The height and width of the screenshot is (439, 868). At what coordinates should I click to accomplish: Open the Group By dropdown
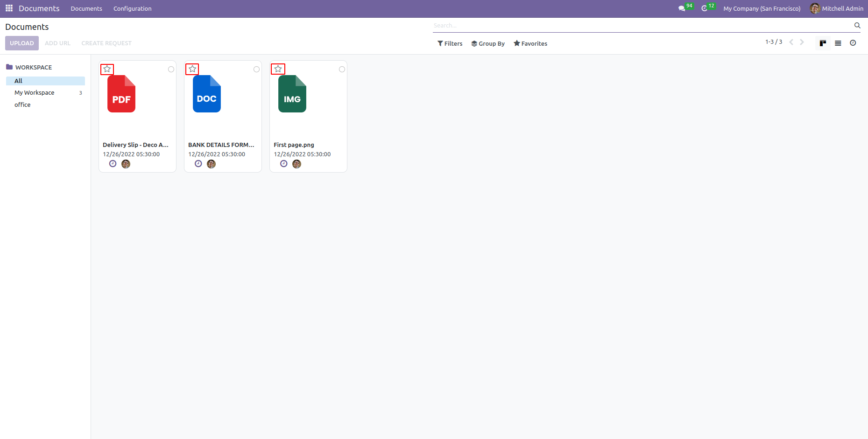click(x=488, y=43)
